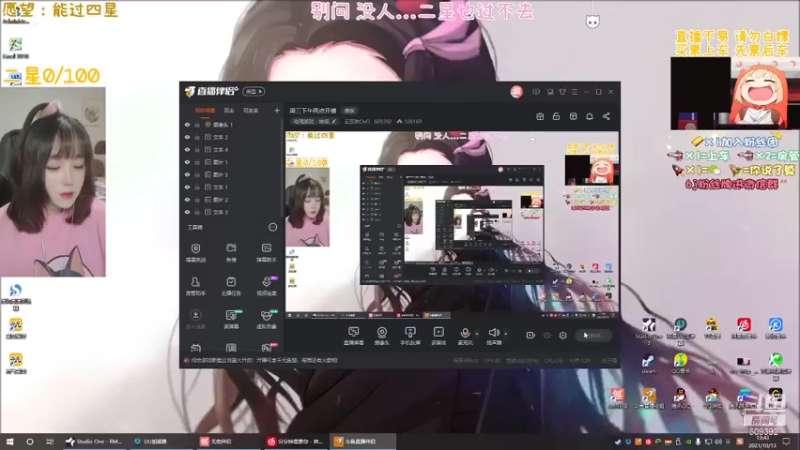Collapse the toolbox section with circle button
The height and width of the screenshot is (450, 800).
coord(273,227)
